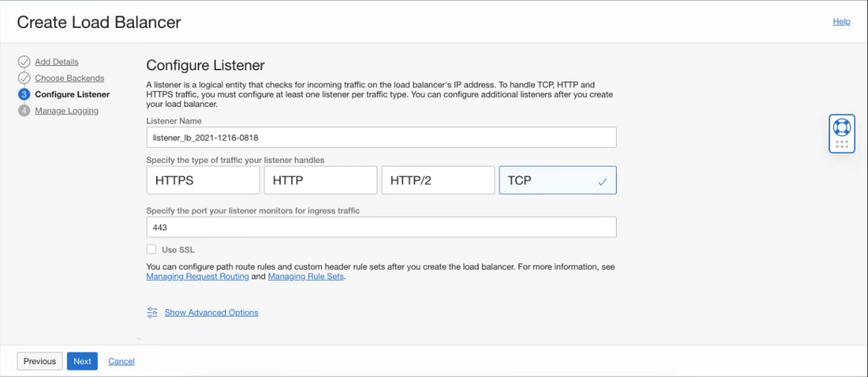
Task: Choose HTTP/2 traffic type
Action: tap(438, 181)
